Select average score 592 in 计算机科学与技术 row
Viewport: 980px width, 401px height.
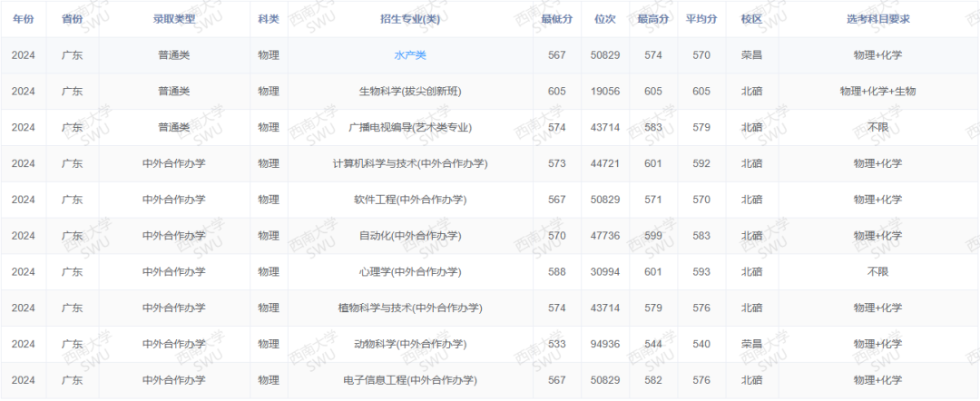coord(701,163)
